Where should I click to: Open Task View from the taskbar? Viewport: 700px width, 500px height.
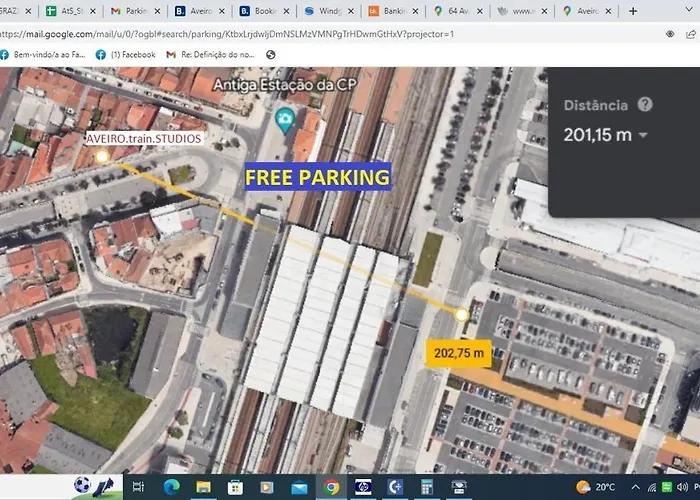point(139,487)
